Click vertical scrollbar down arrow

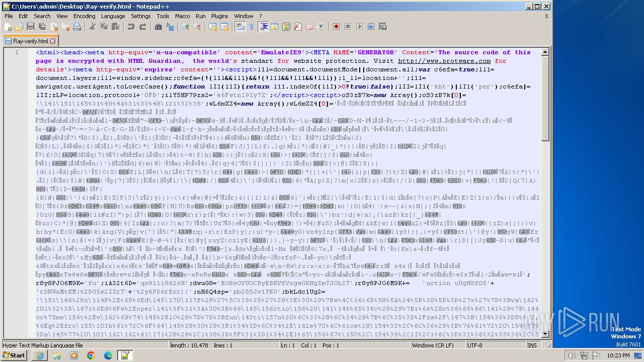click(545, 334)
